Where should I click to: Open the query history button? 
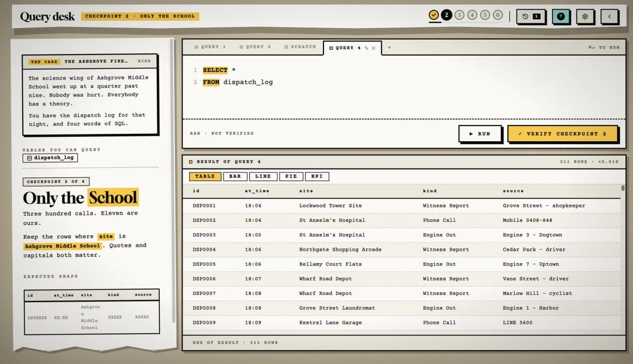[x=531, y=16]
